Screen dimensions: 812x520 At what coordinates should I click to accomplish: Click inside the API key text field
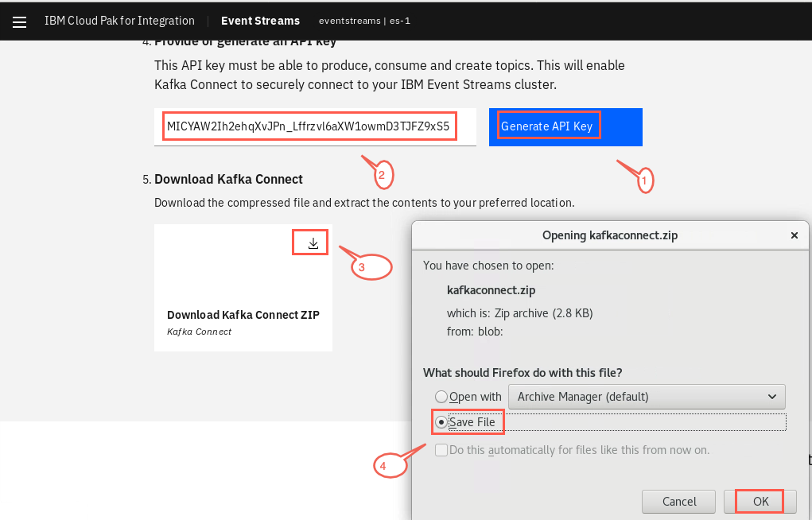click(315, 127)
